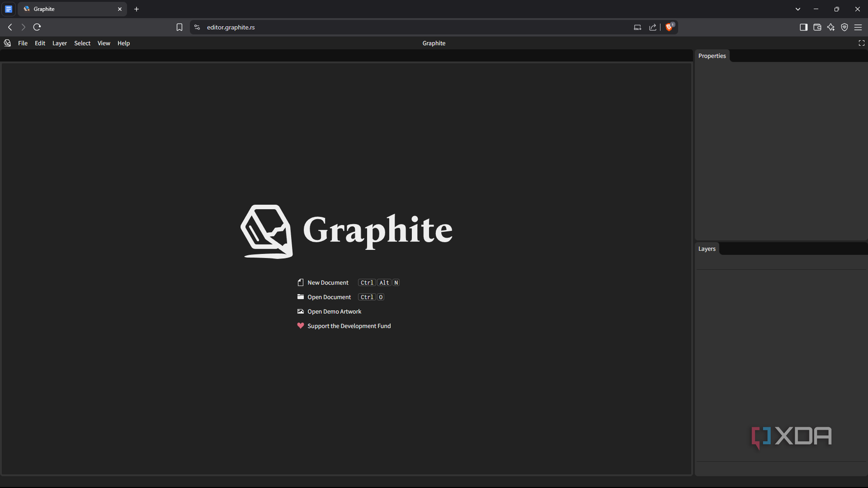The image size is (868, 488).
Task: Click Support the Development Fund link
Action: click(x=349, y=326)
